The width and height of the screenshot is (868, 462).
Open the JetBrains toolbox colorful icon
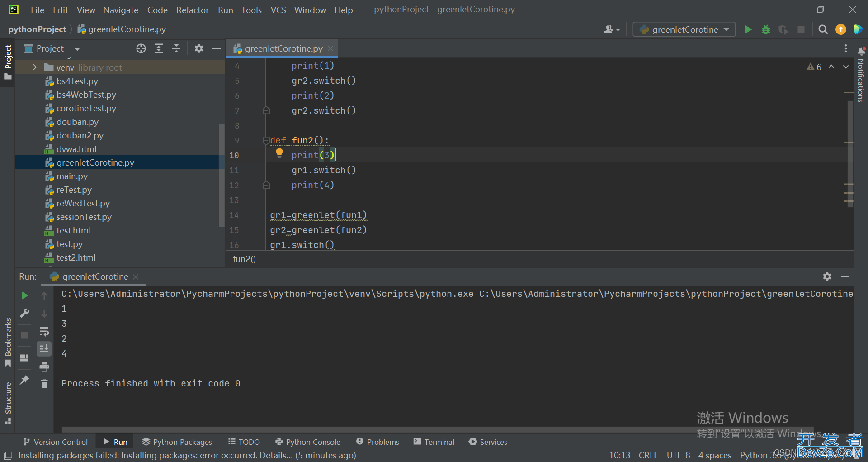click(x=858, y=29)
